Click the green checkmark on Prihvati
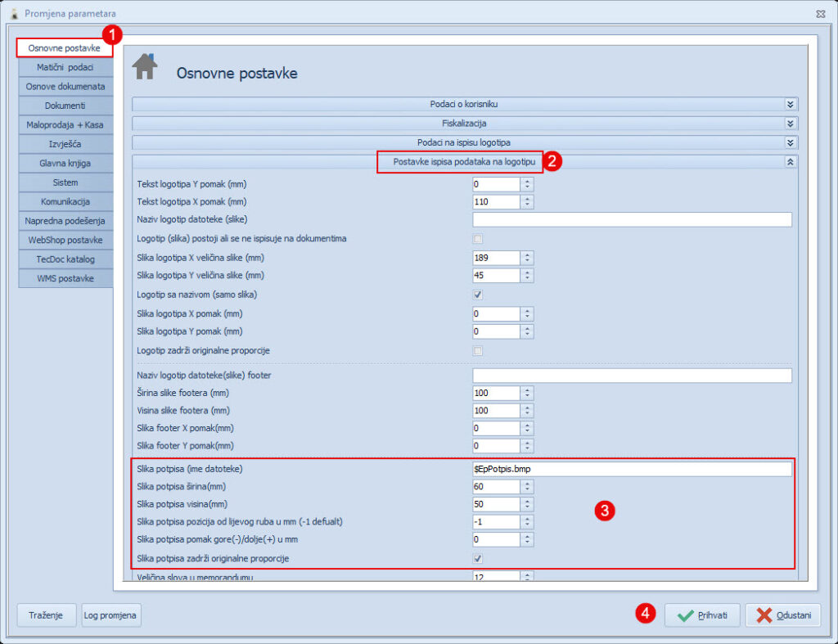 tap(685, 615)
